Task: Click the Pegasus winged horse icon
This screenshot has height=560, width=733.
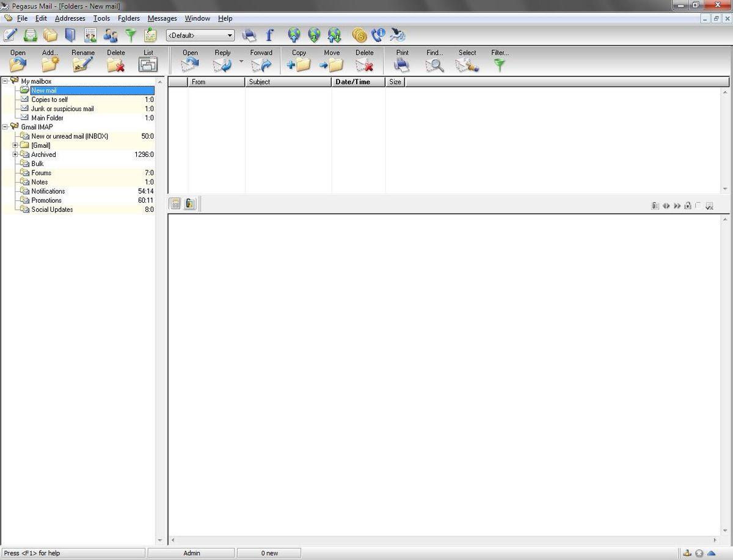Action: 398,35
